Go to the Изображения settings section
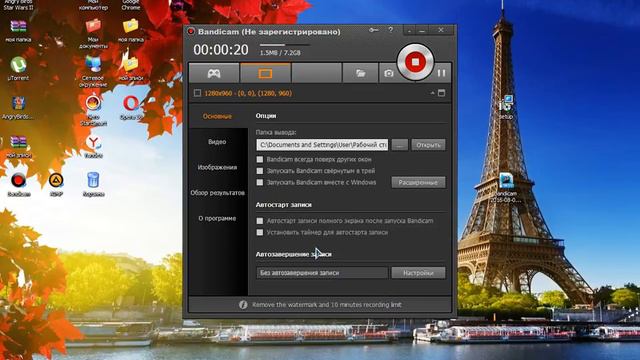This screenshot has width=640, height=360. click(217, 167)
